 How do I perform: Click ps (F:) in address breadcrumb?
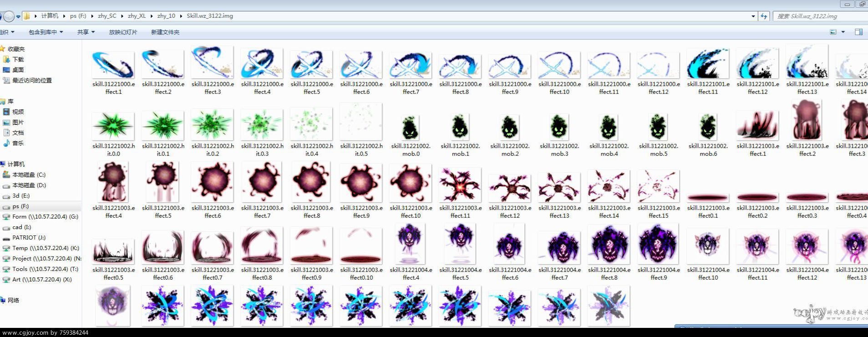pos(78,16)
